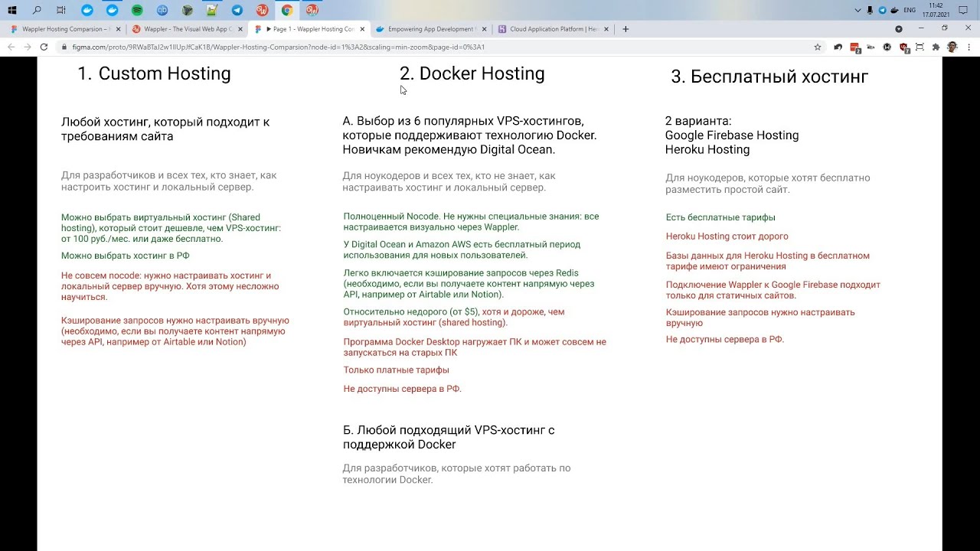This screenshot has height=551, width=980.
Task: Open the Wappler icon beside Telegram
Action: coord(262,10)
